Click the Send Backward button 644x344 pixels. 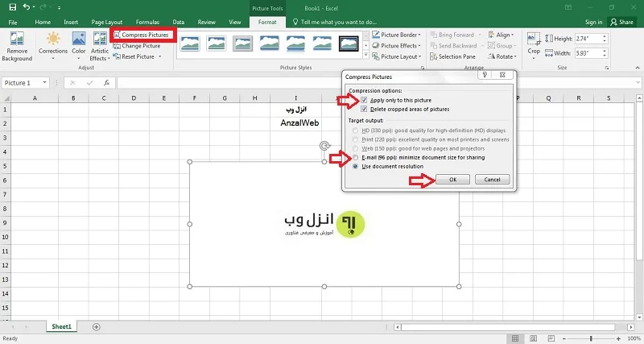[454, 46]
